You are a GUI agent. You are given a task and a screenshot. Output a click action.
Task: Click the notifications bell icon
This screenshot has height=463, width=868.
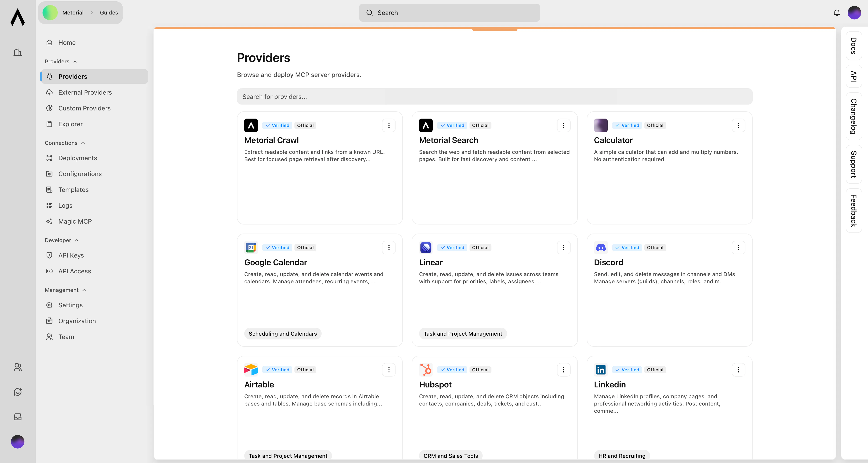click(837, 13)
